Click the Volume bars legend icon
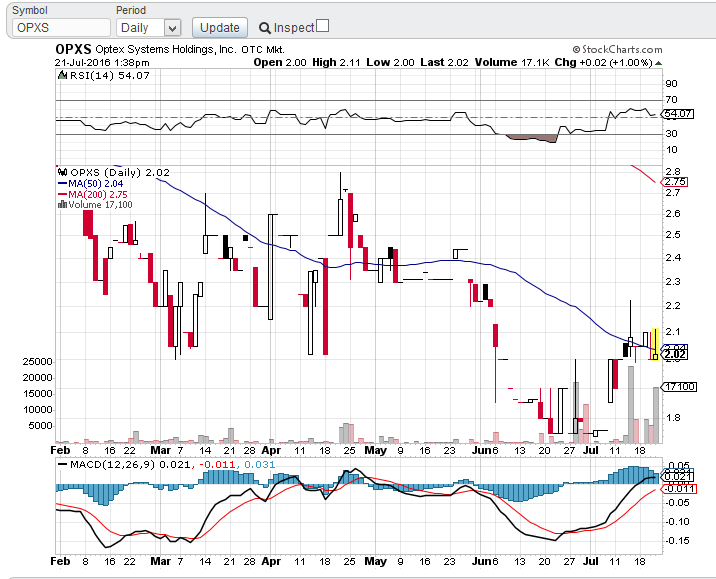 coord(63,205)
